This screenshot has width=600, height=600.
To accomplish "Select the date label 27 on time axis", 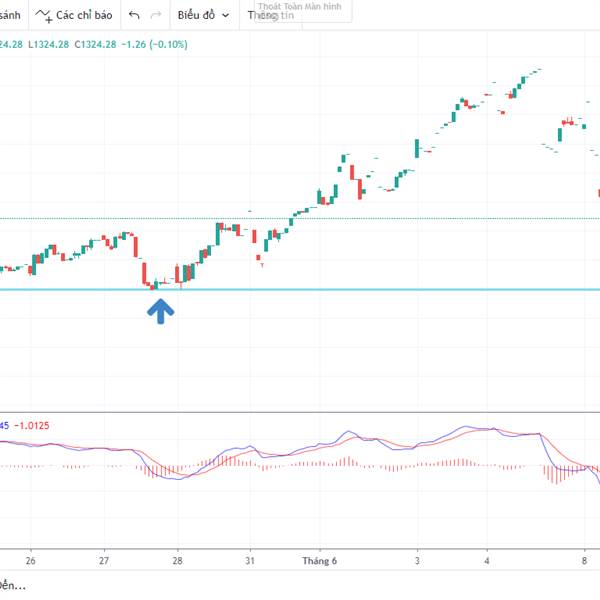I will tap(104, 561).
